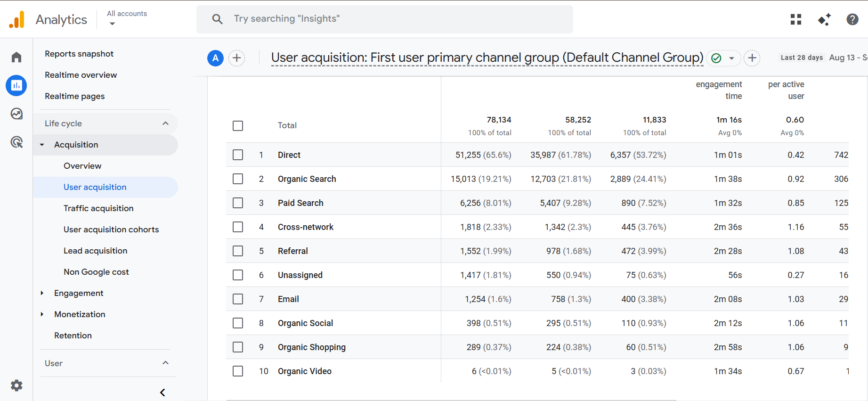Click the Insights sparkle icon

[824, 19]
